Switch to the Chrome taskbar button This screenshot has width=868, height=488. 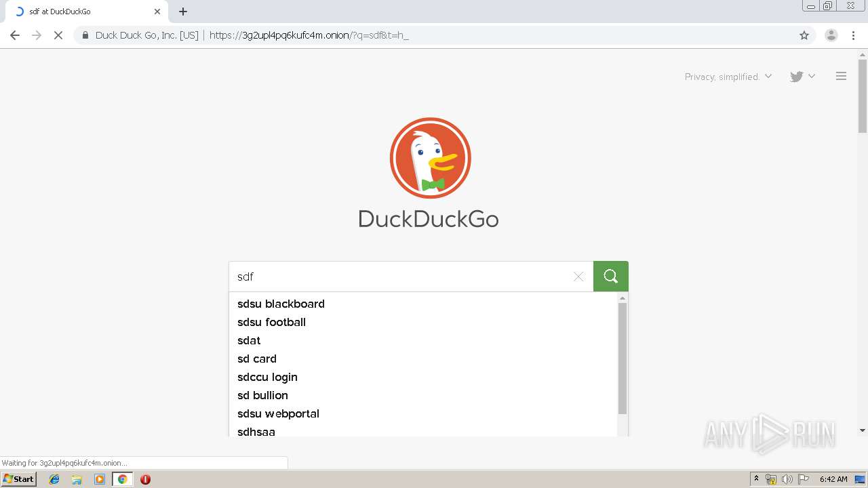[x=122, y=479]
